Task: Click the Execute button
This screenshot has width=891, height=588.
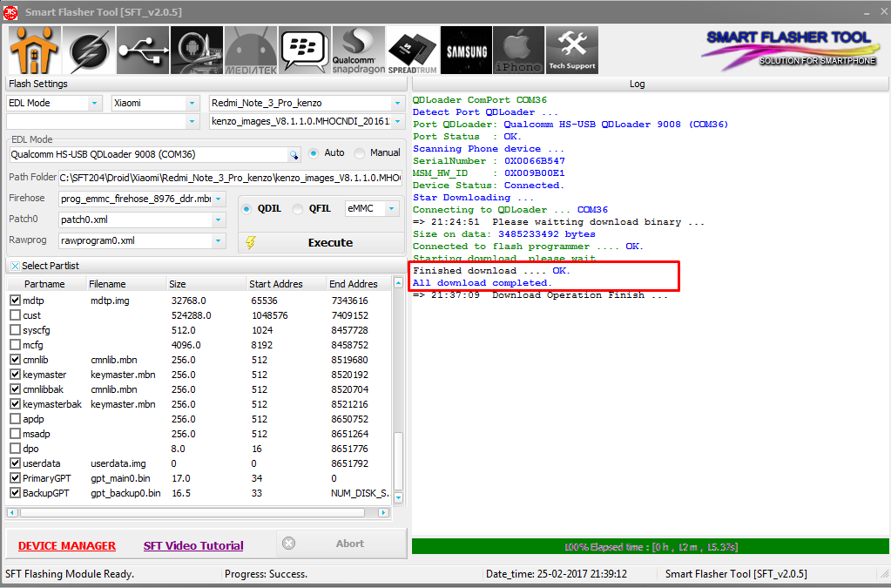Action: 321,242
